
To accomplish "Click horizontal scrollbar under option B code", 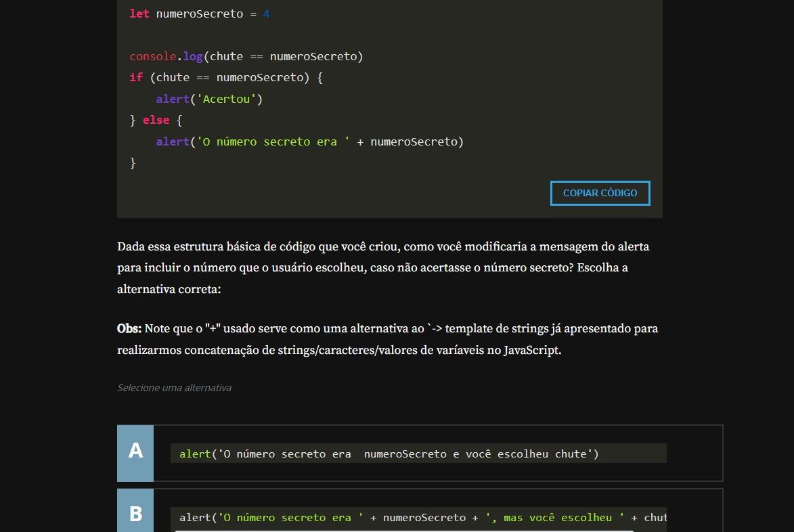I will [404, 530].
